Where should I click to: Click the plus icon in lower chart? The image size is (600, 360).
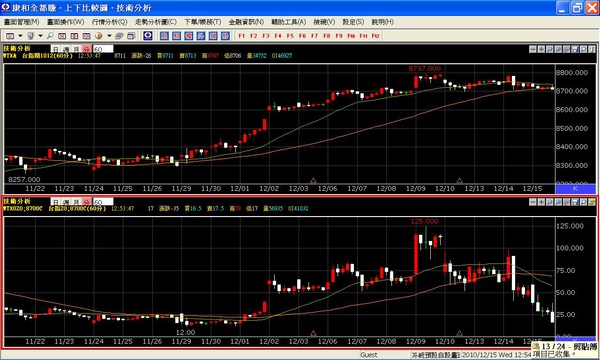click(541, 202)
